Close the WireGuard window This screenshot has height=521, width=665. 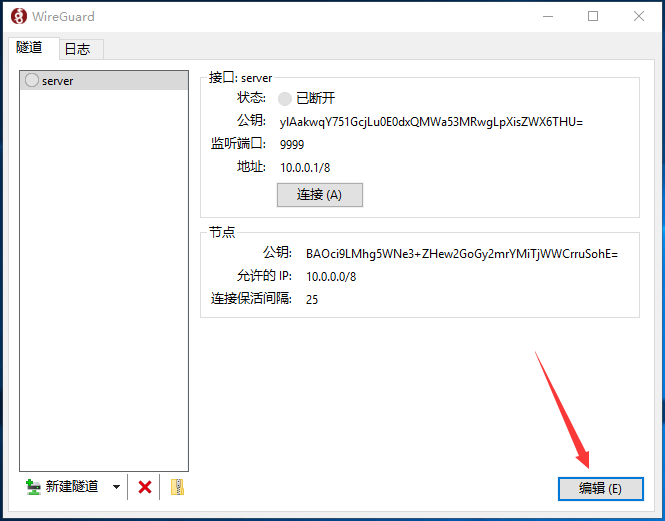click(639, 17)
